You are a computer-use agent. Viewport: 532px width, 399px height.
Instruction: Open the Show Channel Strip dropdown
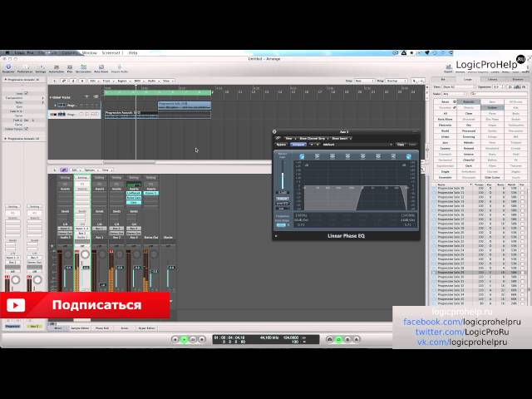pos(314,139)
